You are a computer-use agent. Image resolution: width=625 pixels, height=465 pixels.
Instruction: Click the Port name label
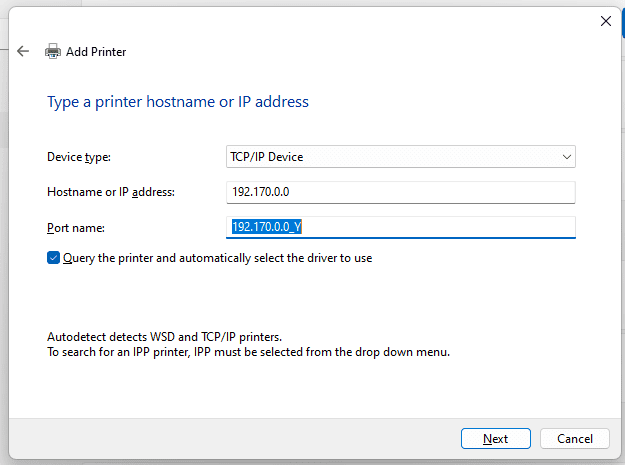75,227
